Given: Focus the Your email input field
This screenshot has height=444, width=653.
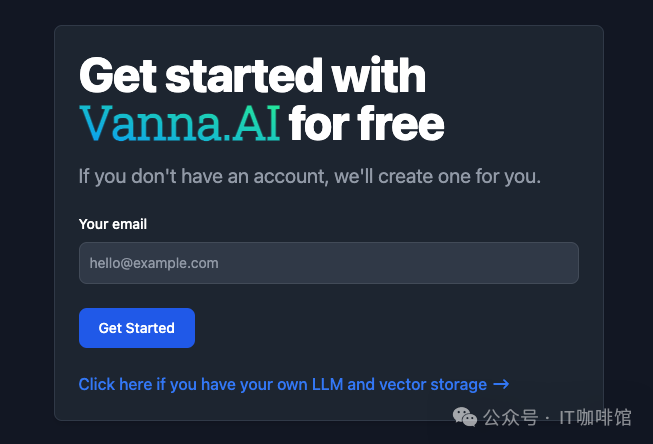Looking at the screenshot, I should (x=328, y=263).
